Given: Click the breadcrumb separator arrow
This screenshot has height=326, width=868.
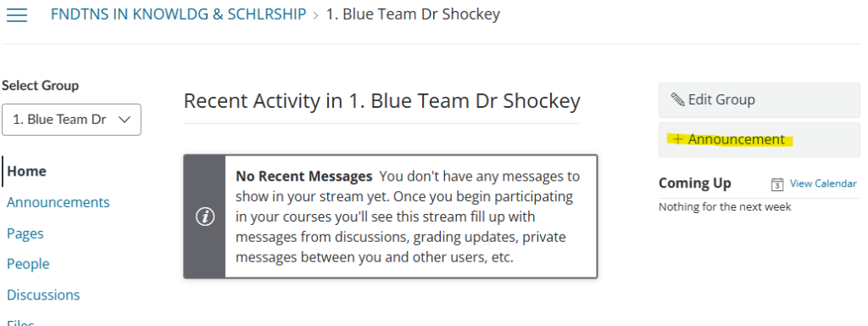Looking at the screenshot, I should coord(316,15).
